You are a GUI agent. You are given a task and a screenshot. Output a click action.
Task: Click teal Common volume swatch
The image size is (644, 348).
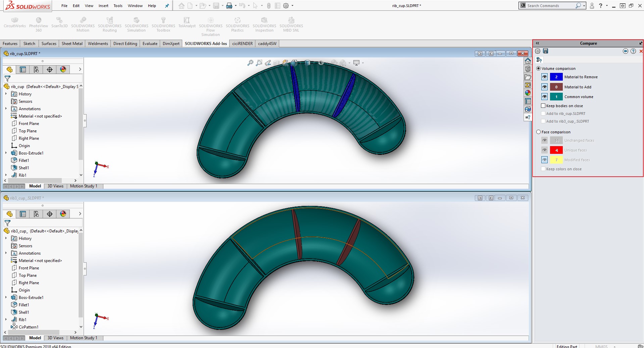tap(556, 97)
